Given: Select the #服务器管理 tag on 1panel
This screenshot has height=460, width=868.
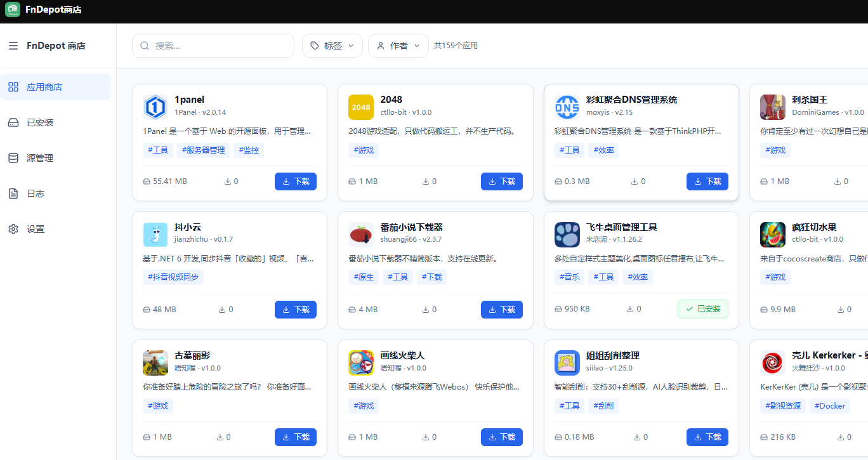Looking at the screenshot, I should point(204,150).
